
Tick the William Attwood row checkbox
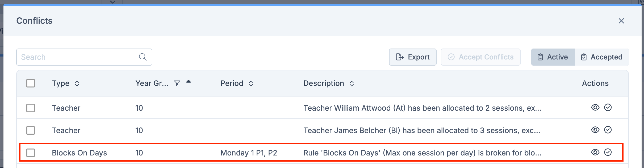[31, 108]
